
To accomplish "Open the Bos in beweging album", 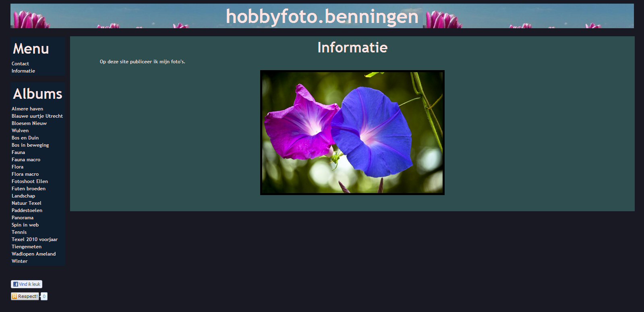I will pos(30,145).
